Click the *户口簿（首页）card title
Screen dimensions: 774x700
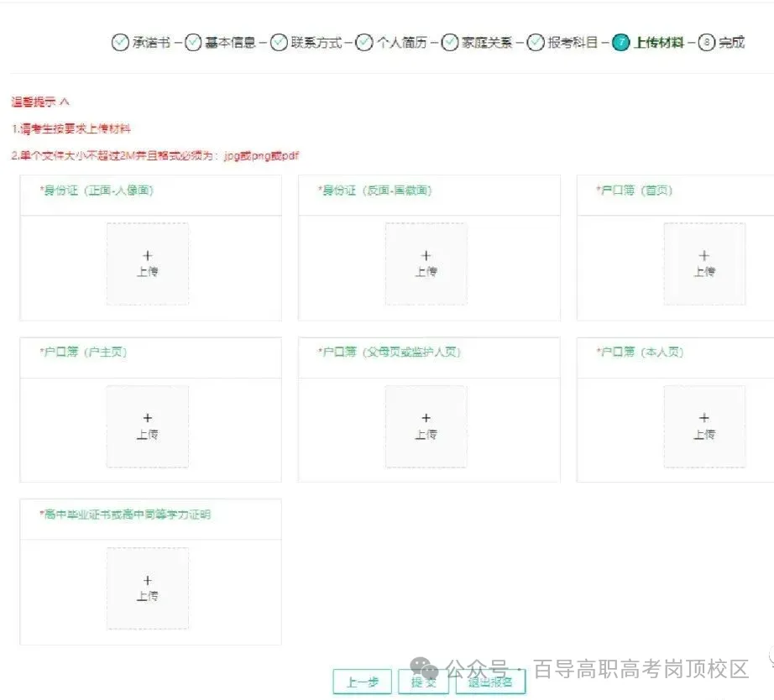click(635, 190)
